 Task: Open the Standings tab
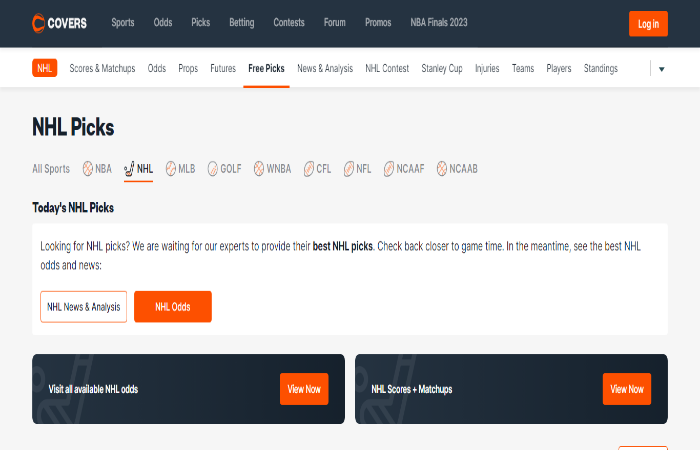[600, 68]
